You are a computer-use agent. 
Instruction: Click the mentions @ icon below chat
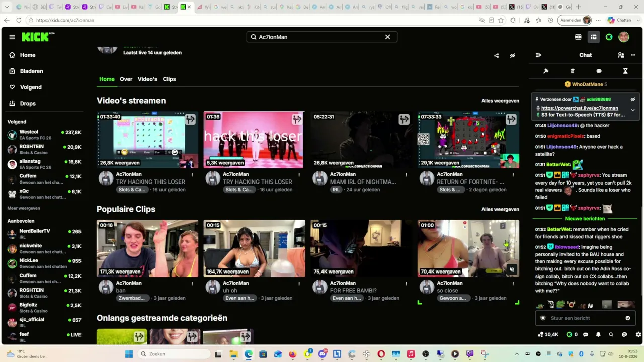click(624, 334)
